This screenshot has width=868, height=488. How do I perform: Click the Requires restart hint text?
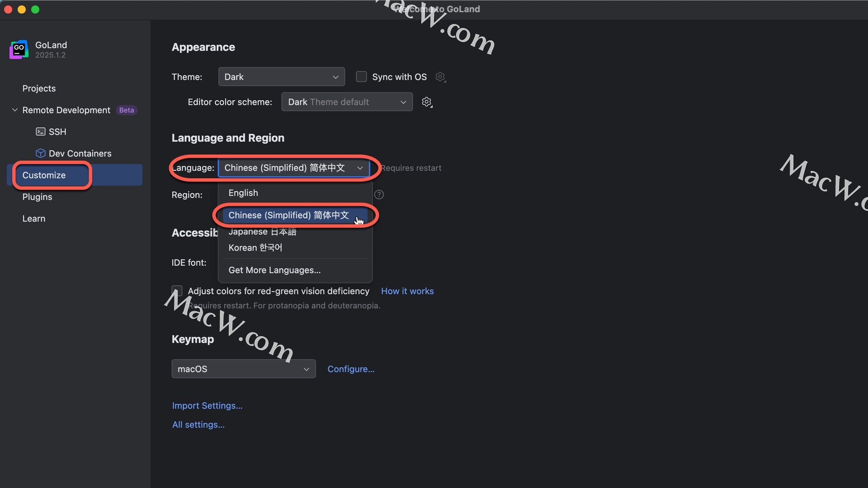[411, 168]
